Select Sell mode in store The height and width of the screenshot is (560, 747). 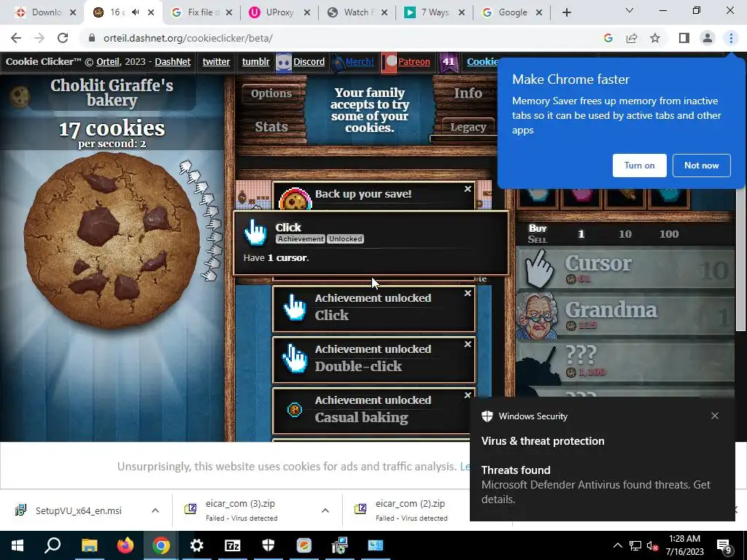[538, 239]
